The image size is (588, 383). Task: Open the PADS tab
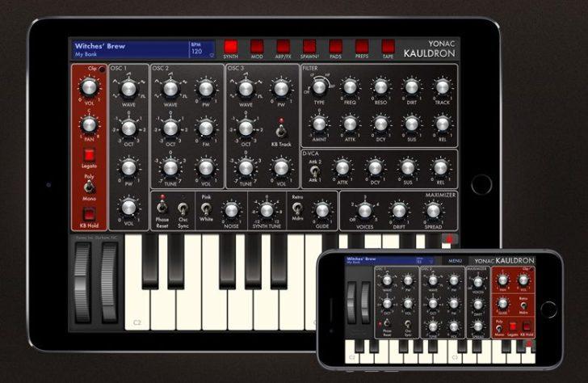point(336,47)
